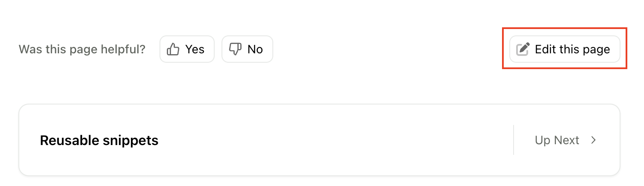This screenshot has width=644, height=186.
Task: Click the Reusable snippets bold heading
Action: (99, 140)
